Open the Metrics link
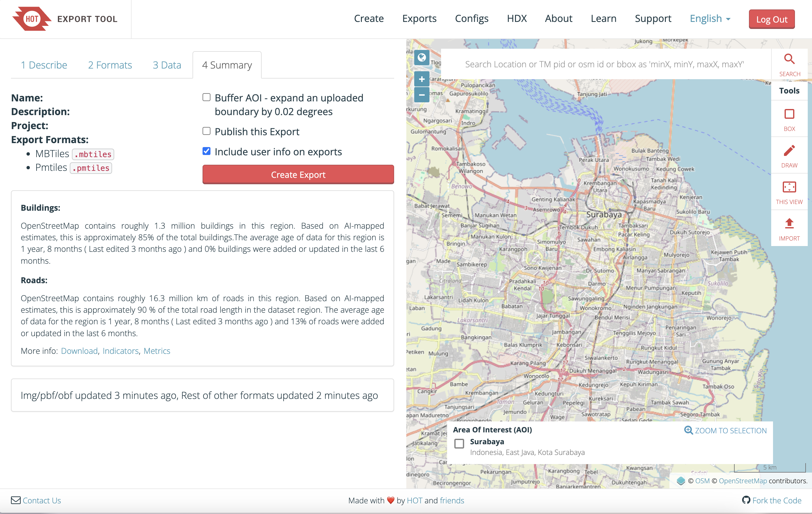 pyautogui.click(x=157, y=351)
